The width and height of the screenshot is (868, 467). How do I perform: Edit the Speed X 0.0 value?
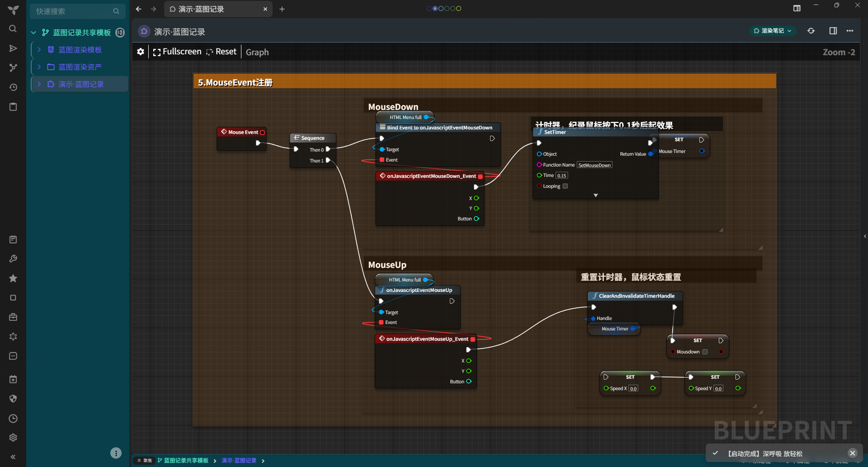coord(633,389)
